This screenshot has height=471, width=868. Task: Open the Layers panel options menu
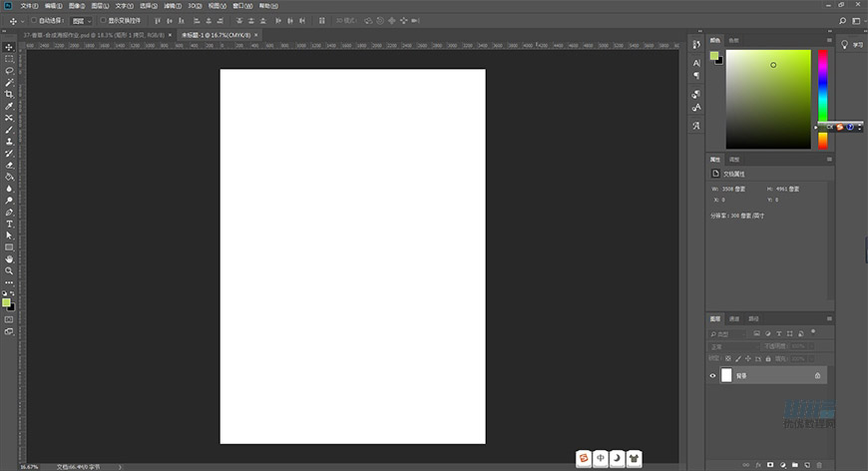828,319
